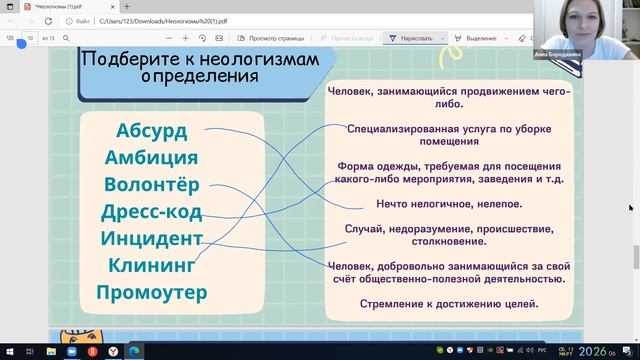Open Yandex Browser from taskbar
Screen dimensions: 640x360
pos(113,351)
